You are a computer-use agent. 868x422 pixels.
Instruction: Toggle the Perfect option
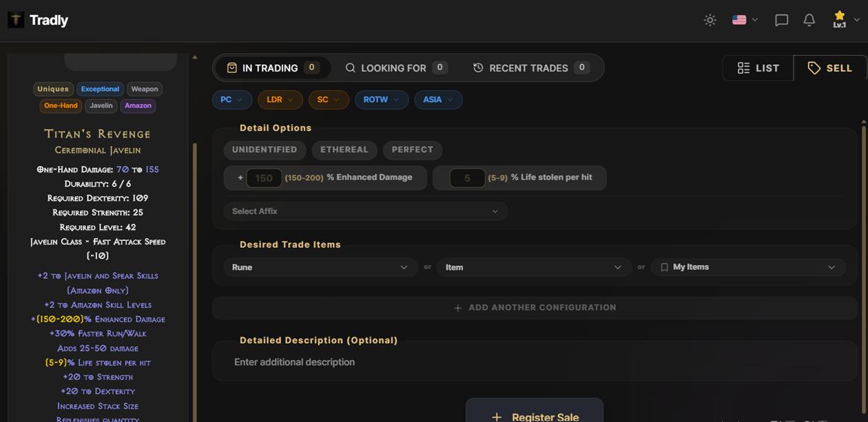click(413, 149)
